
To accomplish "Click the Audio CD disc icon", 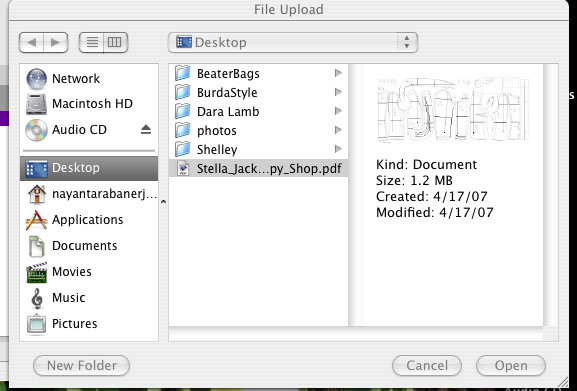I will point(36,130).
